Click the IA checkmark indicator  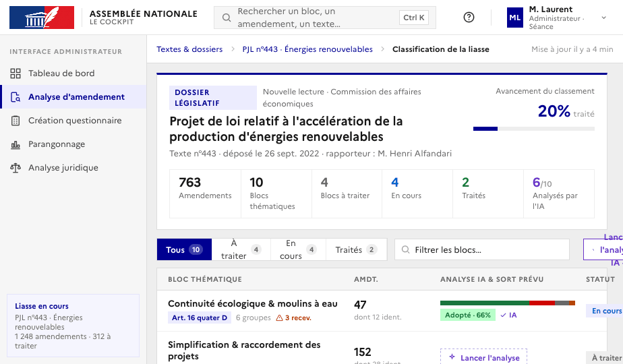click(x=508, y=315)
